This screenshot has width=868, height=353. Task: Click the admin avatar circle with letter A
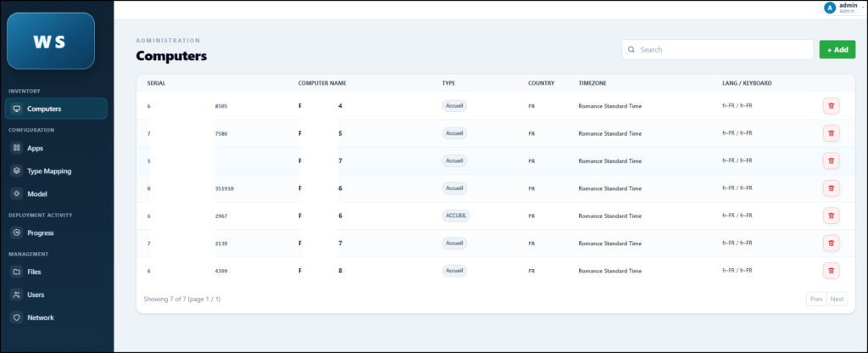tap(829, 8)
